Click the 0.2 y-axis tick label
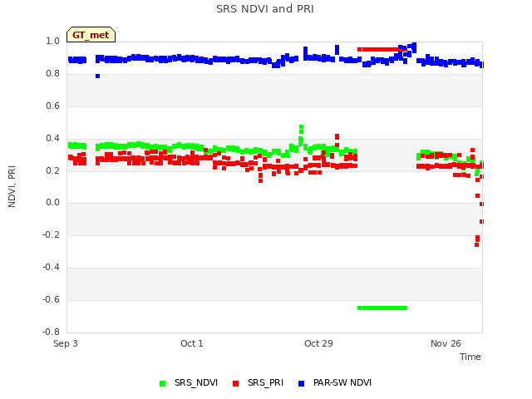 coord(52,170)
